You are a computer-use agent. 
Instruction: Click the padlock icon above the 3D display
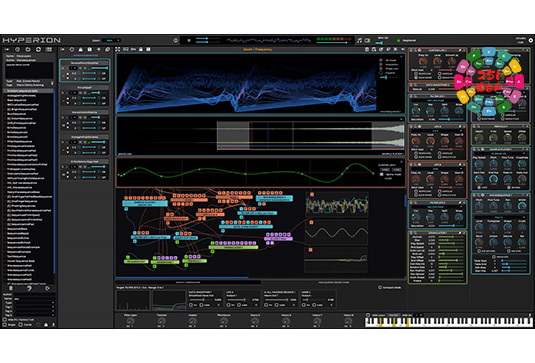(141, 49)
